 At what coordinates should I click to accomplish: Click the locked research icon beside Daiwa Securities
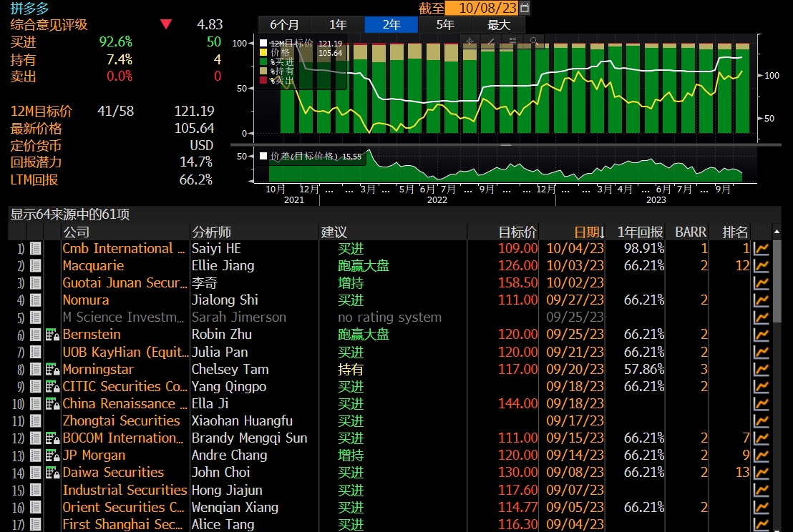click(x=52, y=473)
